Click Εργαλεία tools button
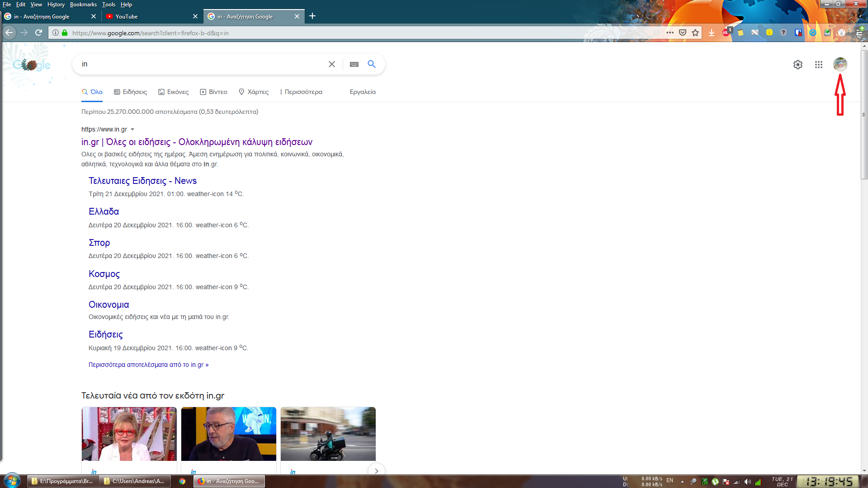The height and width of the screenshot is (488, 868). click(363, 92)
